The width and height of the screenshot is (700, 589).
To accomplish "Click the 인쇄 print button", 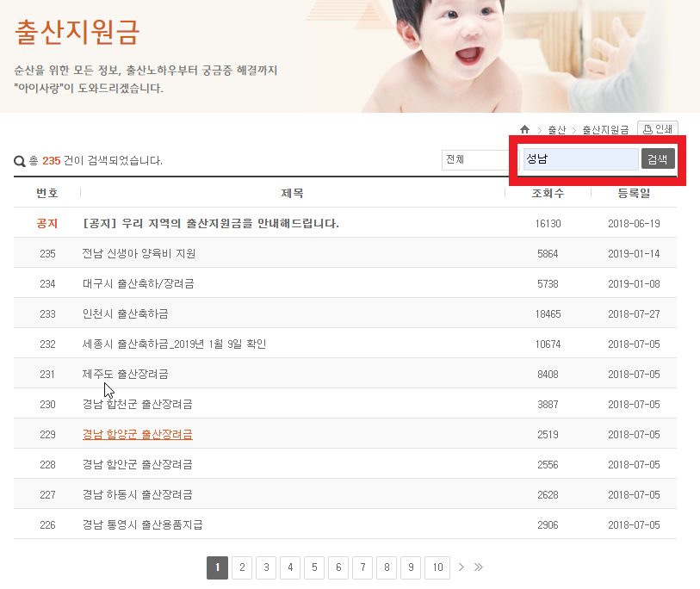I will point(657,129).
